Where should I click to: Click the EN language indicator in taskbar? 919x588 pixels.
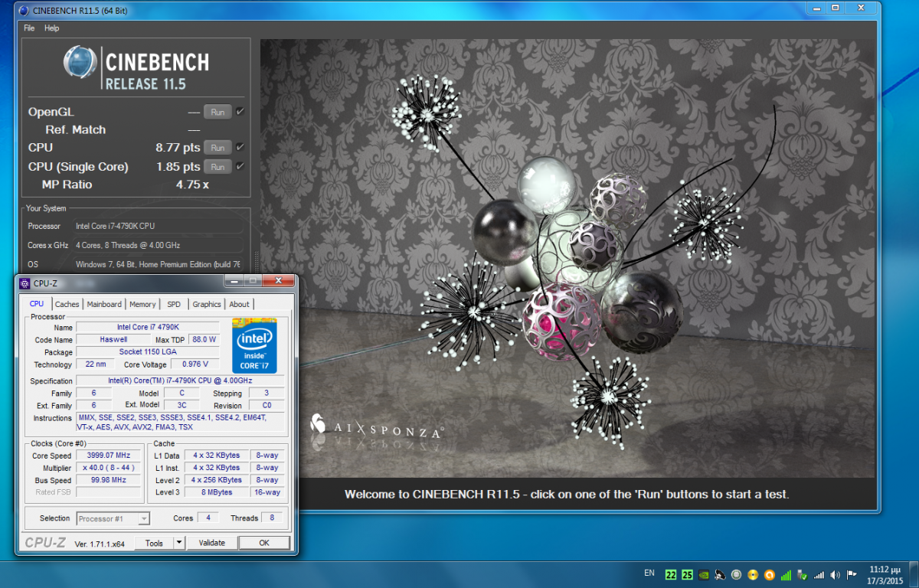pos(649,573)
